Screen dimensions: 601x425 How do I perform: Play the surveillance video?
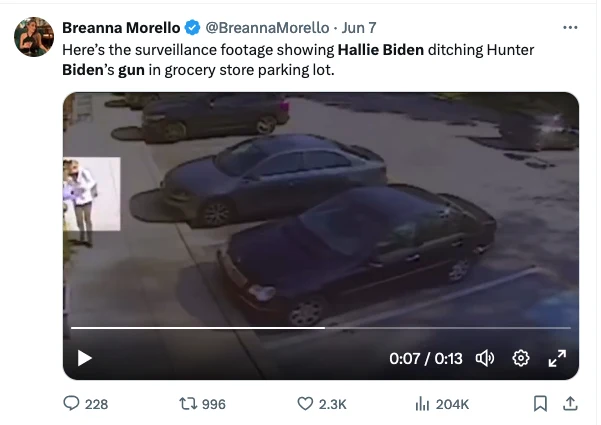pyautogui.click(x=85, y=358)
